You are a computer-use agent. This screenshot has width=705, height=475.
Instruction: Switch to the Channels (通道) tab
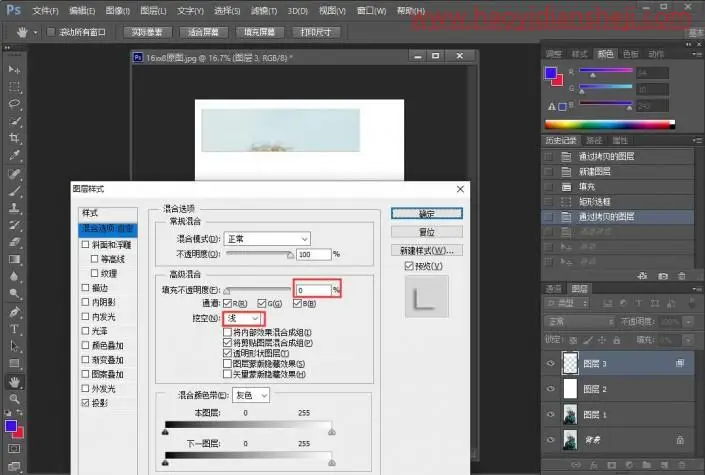click(x=553, y=289)
